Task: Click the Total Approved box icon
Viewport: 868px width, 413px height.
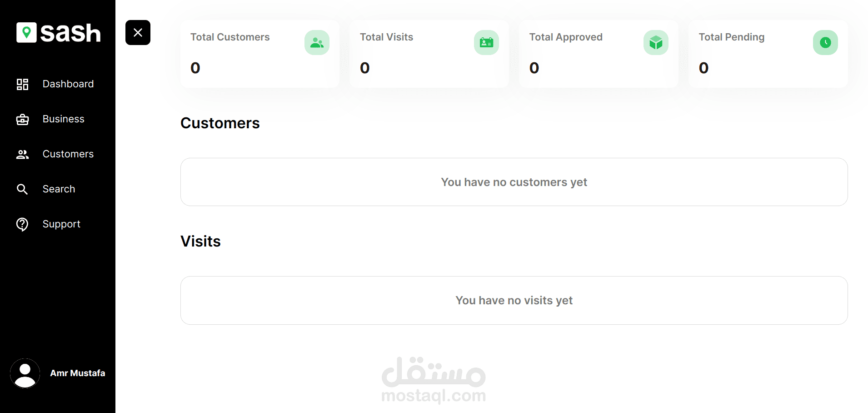Action: point(656,43)
